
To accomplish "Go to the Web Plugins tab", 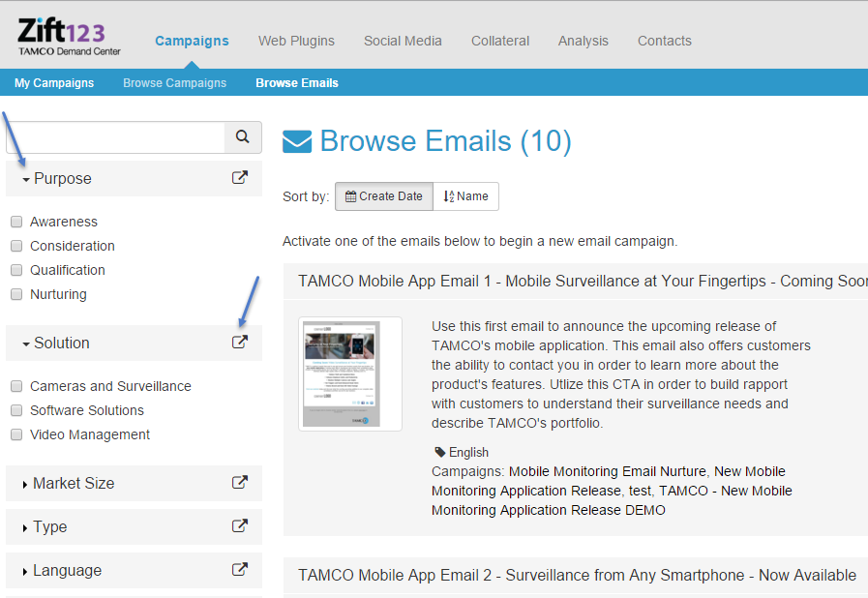I will click(296, 41).
